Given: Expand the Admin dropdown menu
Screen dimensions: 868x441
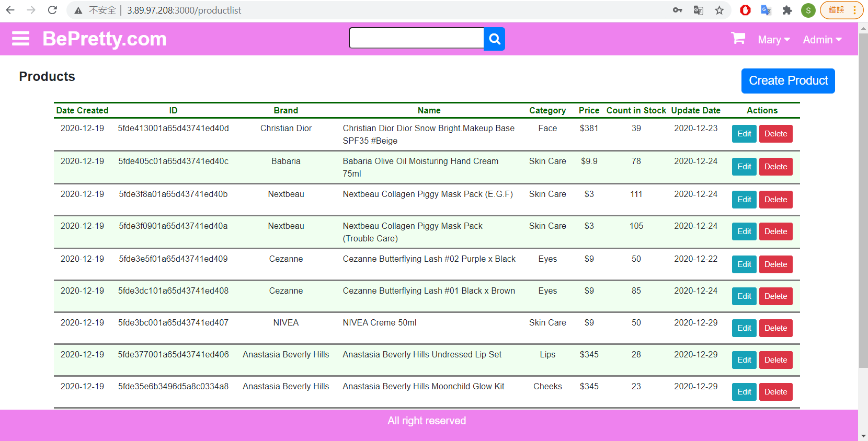Looking at the screenshot, I should click(x=823, y=40).
